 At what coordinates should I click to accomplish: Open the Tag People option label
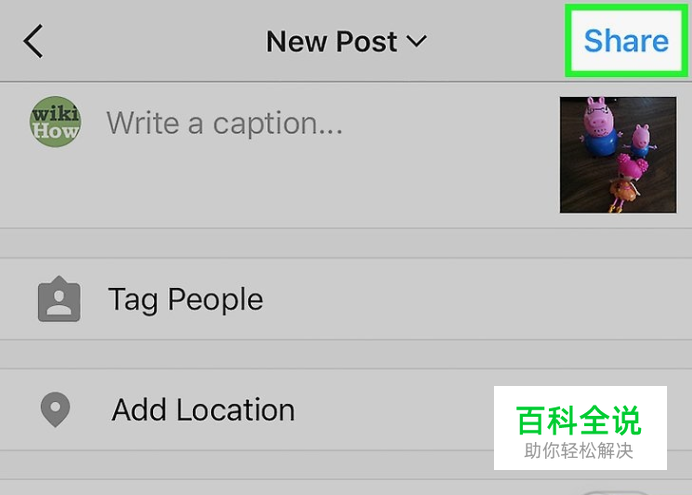185,300
